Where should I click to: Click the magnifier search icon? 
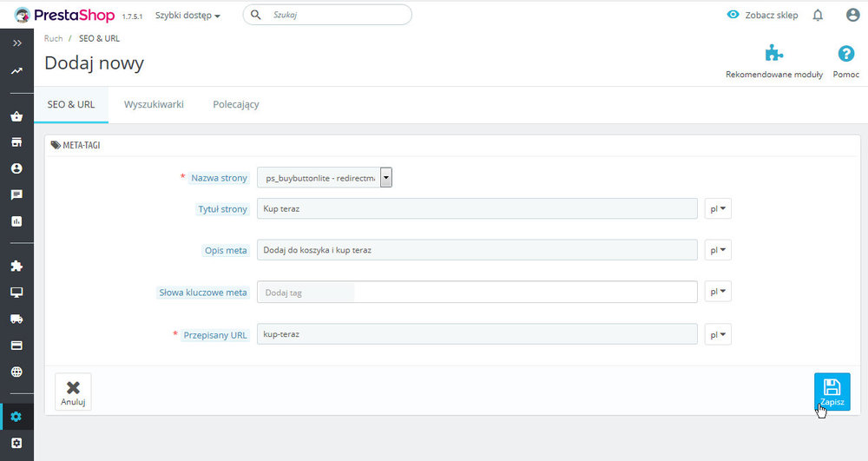pos(256,15)
